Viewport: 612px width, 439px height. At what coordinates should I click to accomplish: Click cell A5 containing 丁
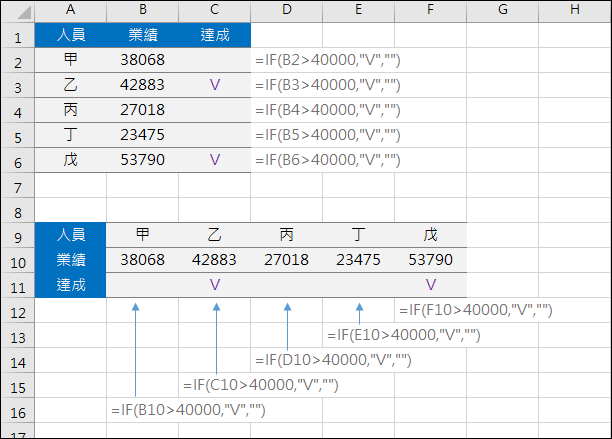(71, 135)
